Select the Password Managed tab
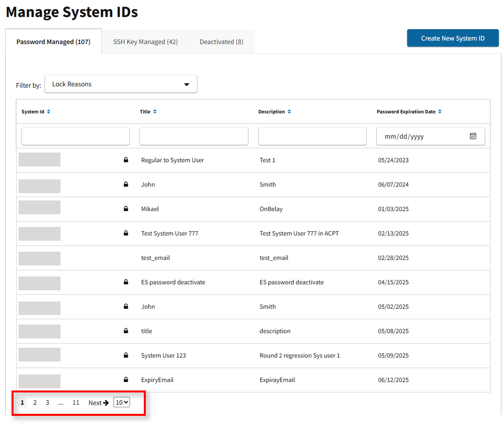Image resolution: width=504 pixels, height=424 pixels. pos(53,42)
